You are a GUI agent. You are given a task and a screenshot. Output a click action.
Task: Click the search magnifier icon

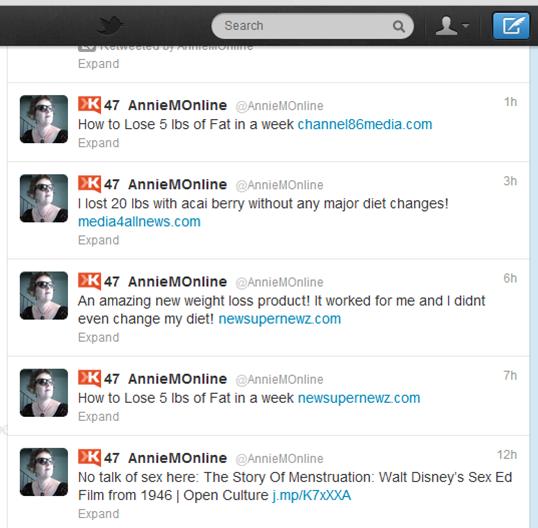[x=398, y=26]
